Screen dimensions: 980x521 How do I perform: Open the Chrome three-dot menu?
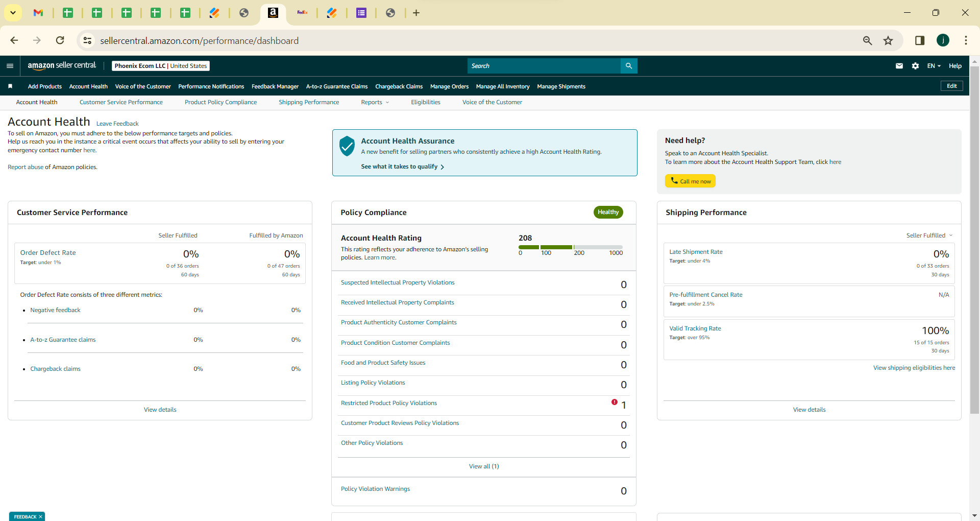(966, 40)
